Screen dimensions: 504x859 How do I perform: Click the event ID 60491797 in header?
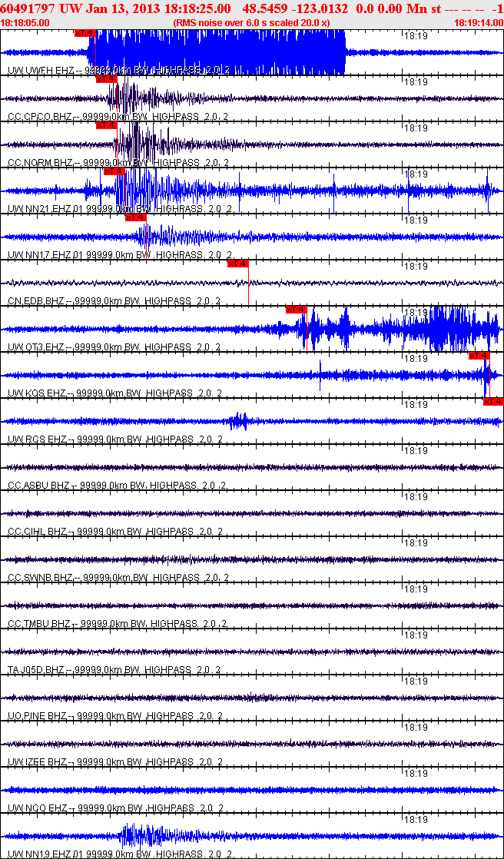(x=28, y=8)
